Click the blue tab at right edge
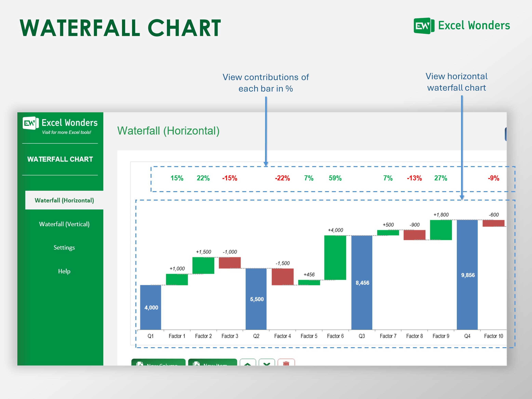 coord(506,134)
